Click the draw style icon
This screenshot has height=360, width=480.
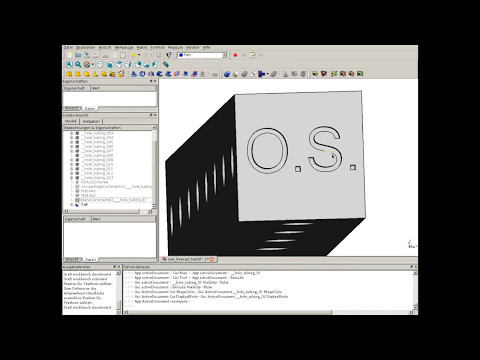tap(87, 64)
